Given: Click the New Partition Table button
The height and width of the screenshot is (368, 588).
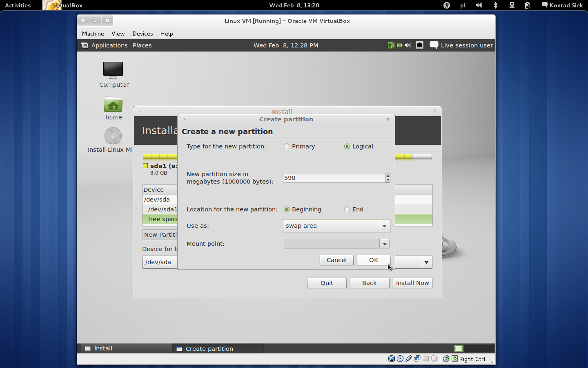Looking at the screenshot, I should click(x=160, y=235).
